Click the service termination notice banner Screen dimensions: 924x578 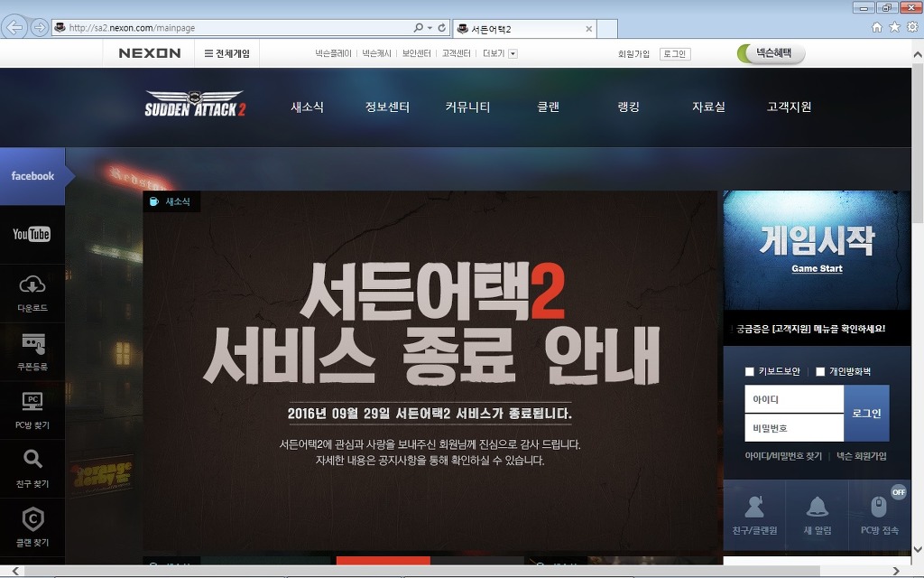(432, 370)
